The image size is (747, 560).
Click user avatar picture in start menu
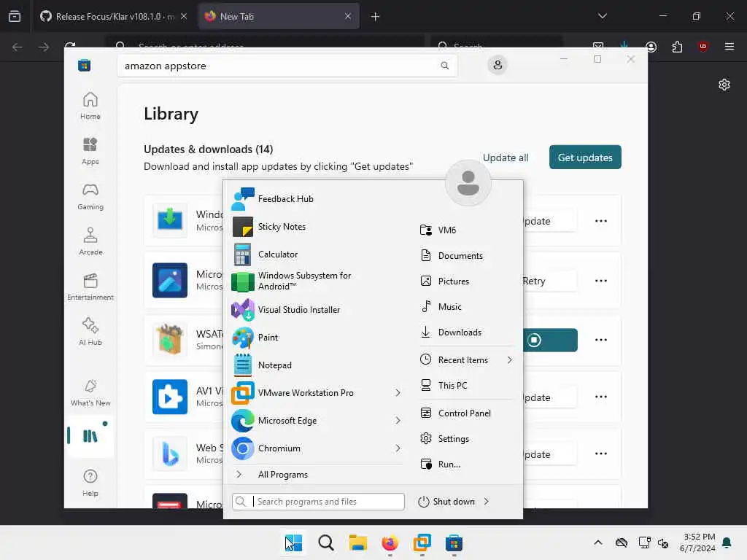coord(468,183)
